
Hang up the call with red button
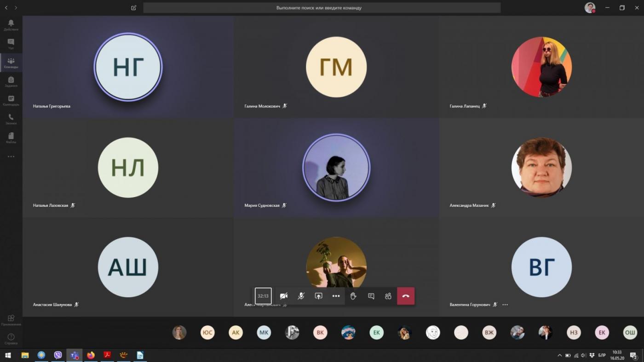406,296
